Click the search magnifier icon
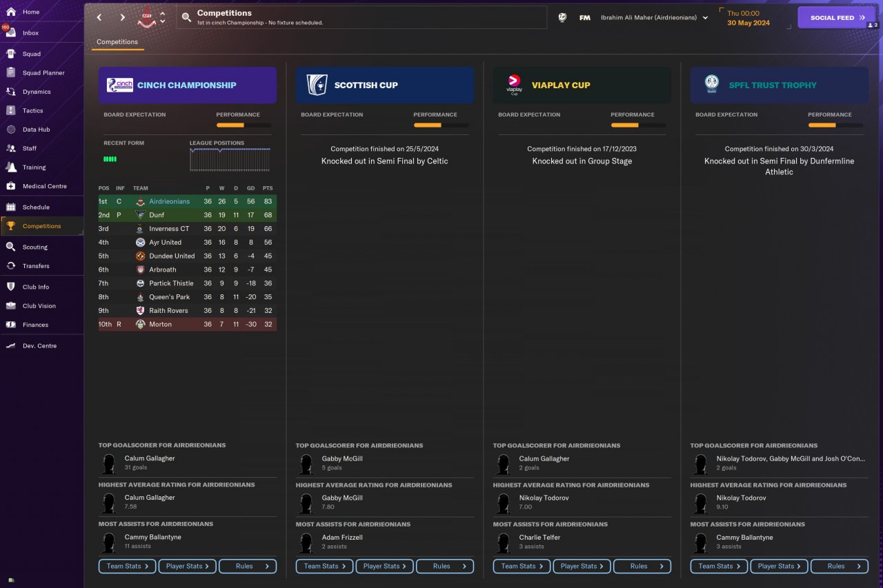Screen dimensions: 883x588 186,17
